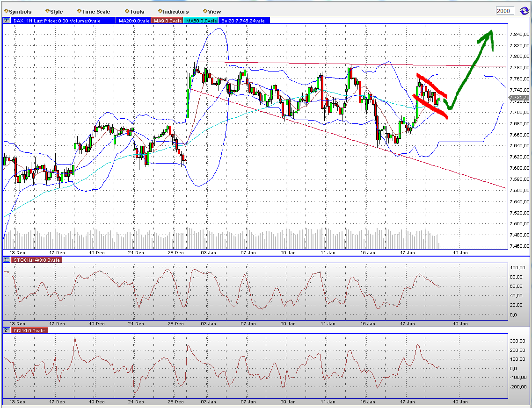Click 19 Jan on the main chart axis
The height and width of the screenshot is (408, 532).
tap(460, 252)
